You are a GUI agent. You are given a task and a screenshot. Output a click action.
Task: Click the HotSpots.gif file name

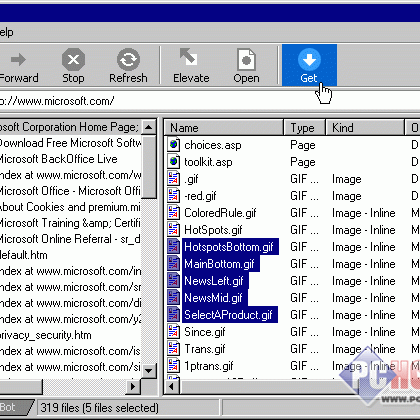click(213, 230)
